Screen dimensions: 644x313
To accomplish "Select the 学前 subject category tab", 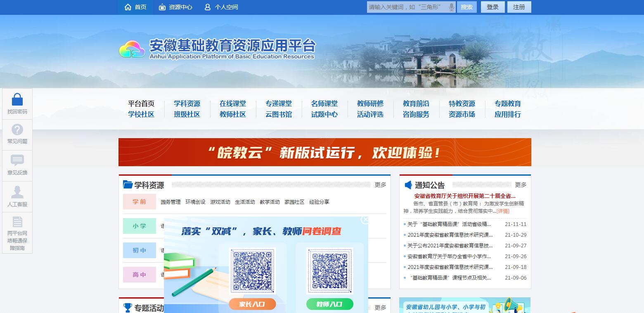I will pos(140,202).
